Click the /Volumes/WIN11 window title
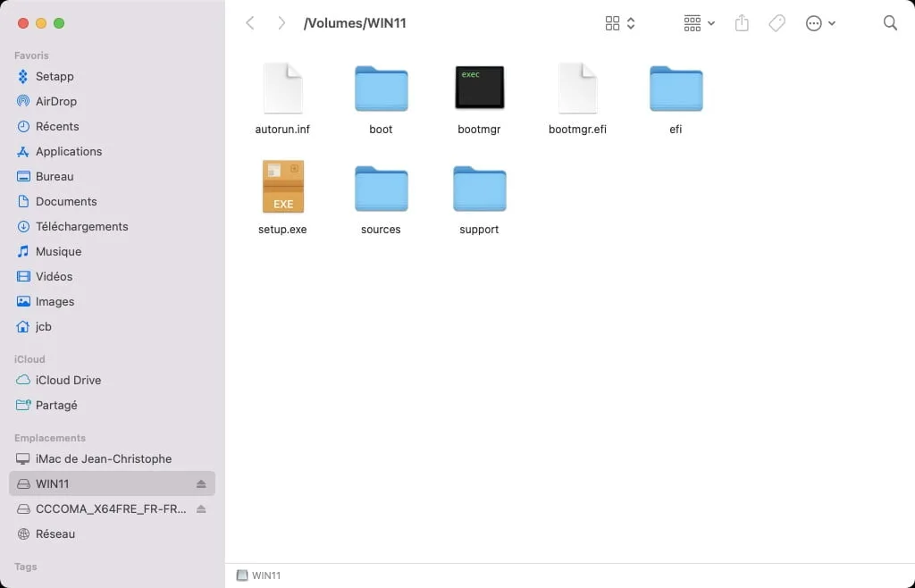 click(x=355, y=23)
